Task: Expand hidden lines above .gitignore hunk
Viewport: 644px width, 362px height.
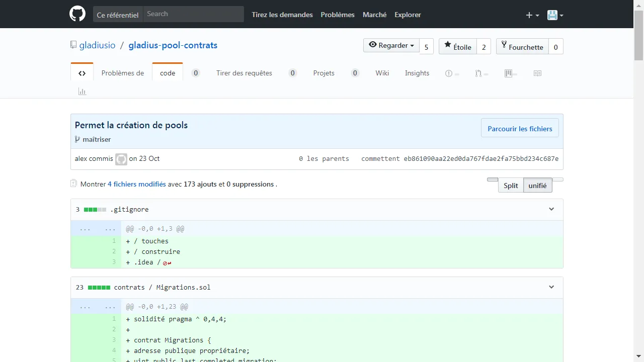Action: coord(96,228)
